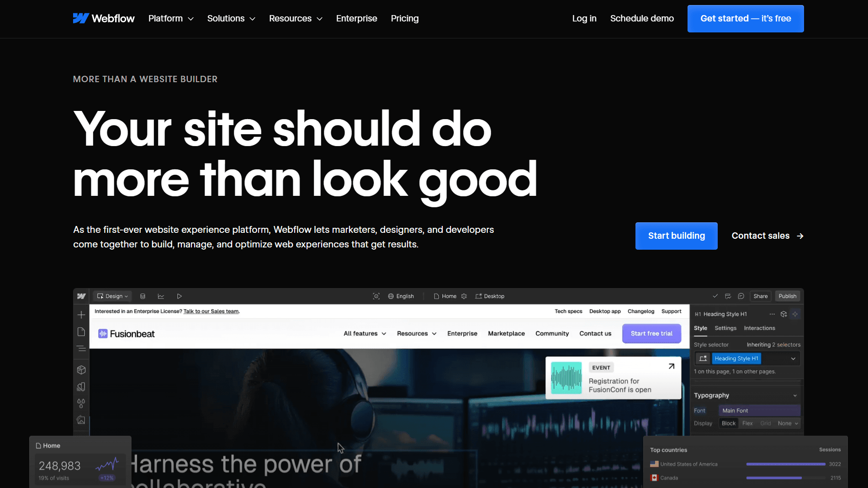Viewport: 868px width, 488px height.
Task: Click the preview play icon
Action: tap(179, 296)
